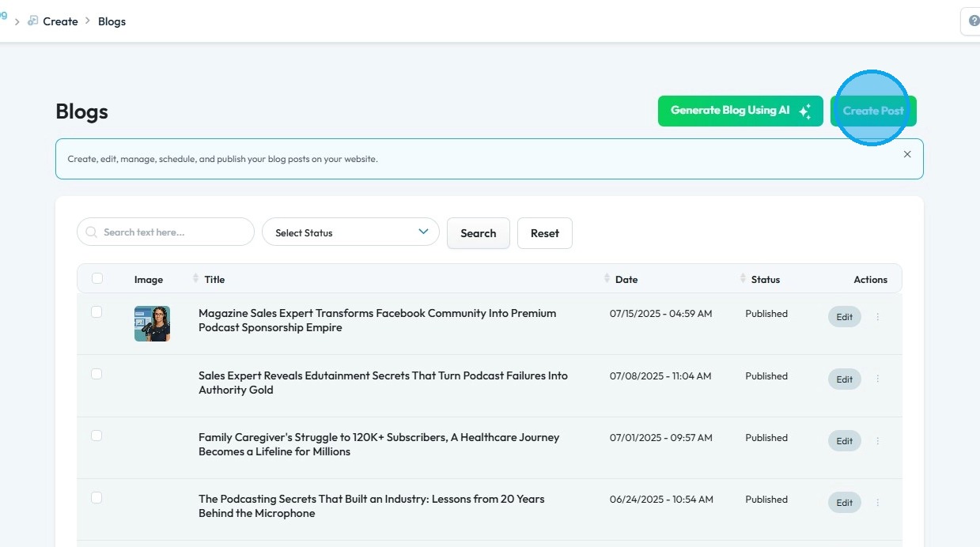Open more actions for Podcasting Secrets post

pos(877,503)
